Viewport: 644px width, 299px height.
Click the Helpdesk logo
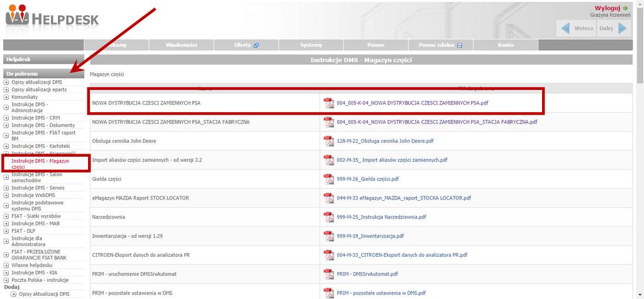pyautogui.click(x=52, y=16)
